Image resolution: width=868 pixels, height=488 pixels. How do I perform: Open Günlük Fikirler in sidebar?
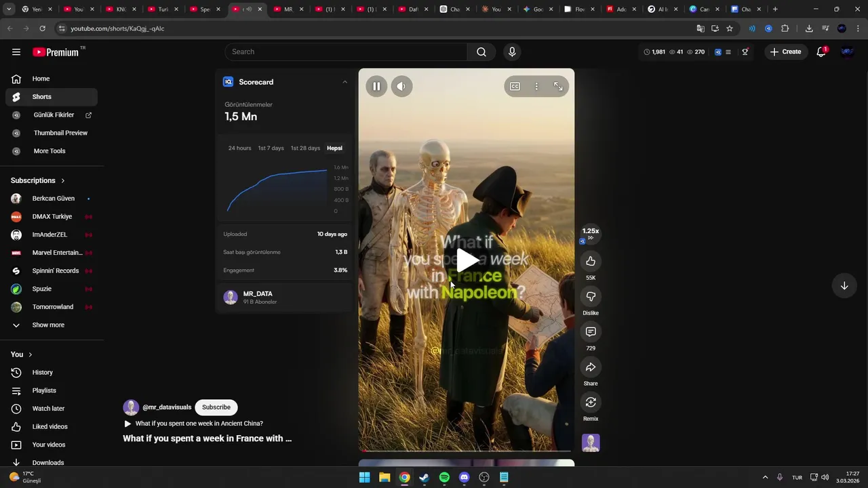point(52,115)
